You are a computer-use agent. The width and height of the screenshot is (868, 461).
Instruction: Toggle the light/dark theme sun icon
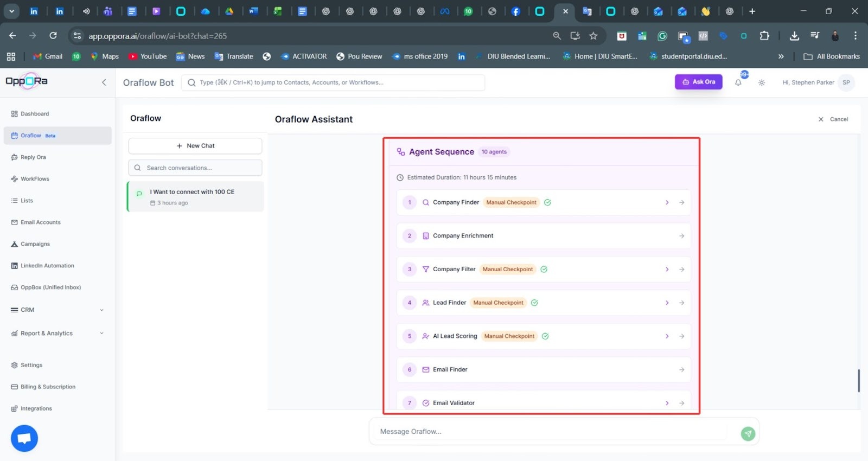(x=762, y=83)
